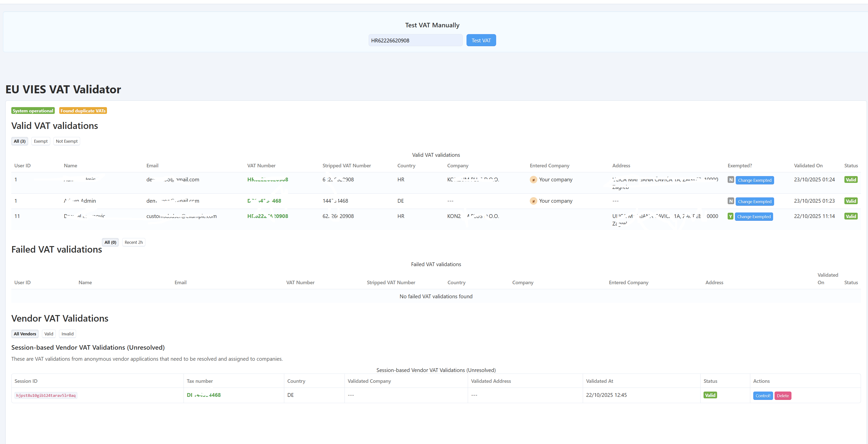This screenshot has height=444, width=868.
Task: Show All (3) valid VAT validations
Action: point(20,141)
